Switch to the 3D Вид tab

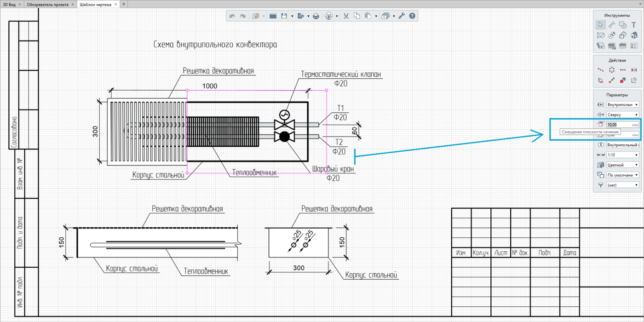point(9,4)
